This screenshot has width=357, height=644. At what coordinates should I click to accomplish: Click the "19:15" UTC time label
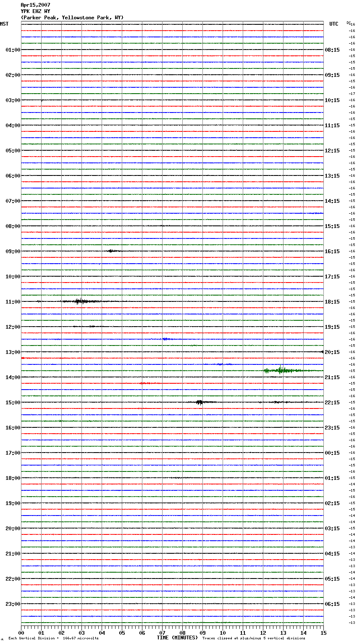(332, 327)
